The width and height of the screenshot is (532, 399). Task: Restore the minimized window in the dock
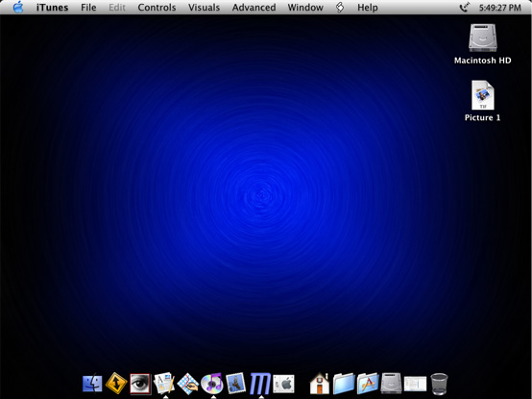[415, 384]
